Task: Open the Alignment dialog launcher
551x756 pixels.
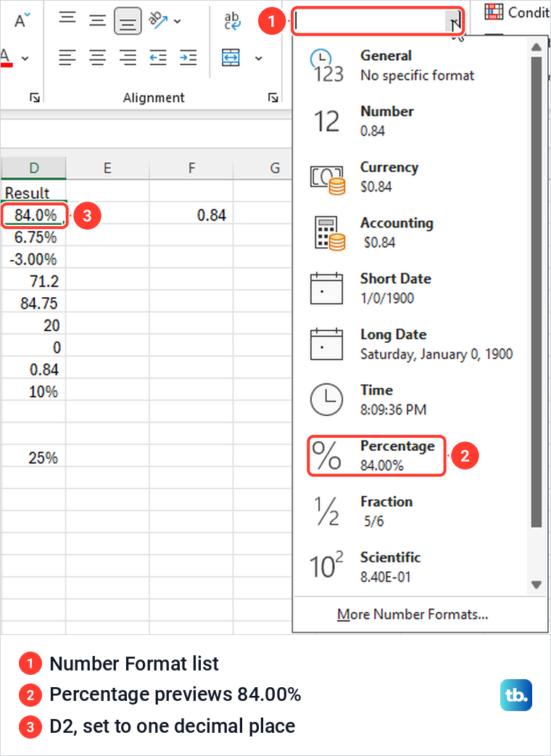Action: 273,98
